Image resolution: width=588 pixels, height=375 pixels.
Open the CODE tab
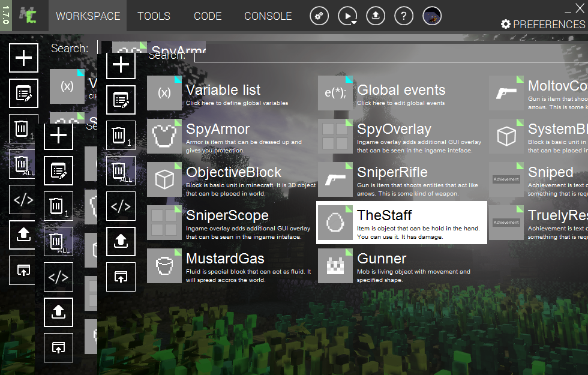point(208,16)
